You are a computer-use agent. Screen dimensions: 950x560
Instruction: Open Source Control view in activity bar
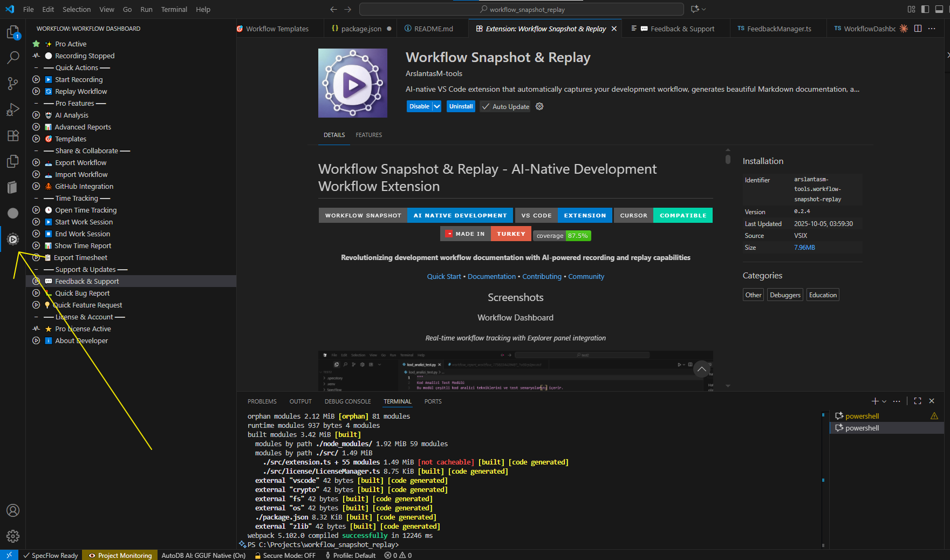tap(12, 84)
